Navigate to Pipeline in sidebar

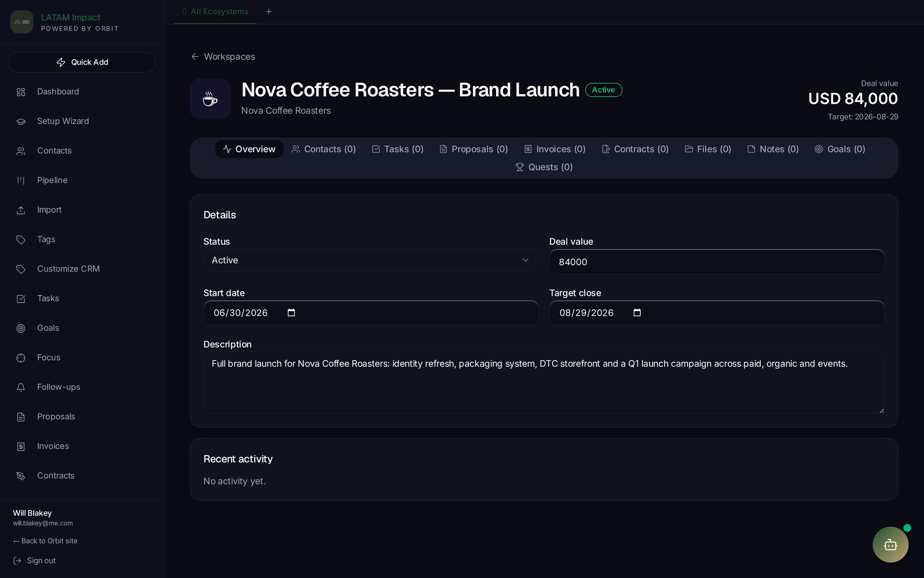(x=82, y=180)
